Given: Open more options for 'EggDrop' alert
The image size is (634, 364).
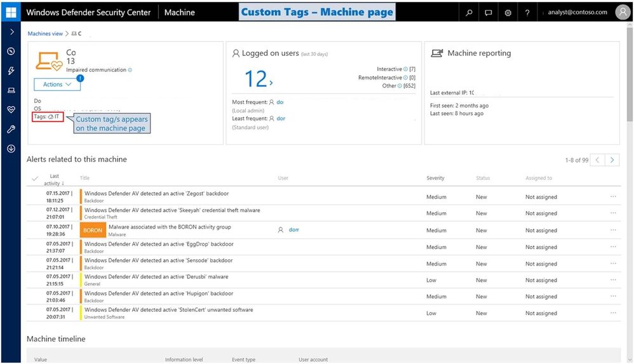Looking at the screenshot, I should coord(613,246).
